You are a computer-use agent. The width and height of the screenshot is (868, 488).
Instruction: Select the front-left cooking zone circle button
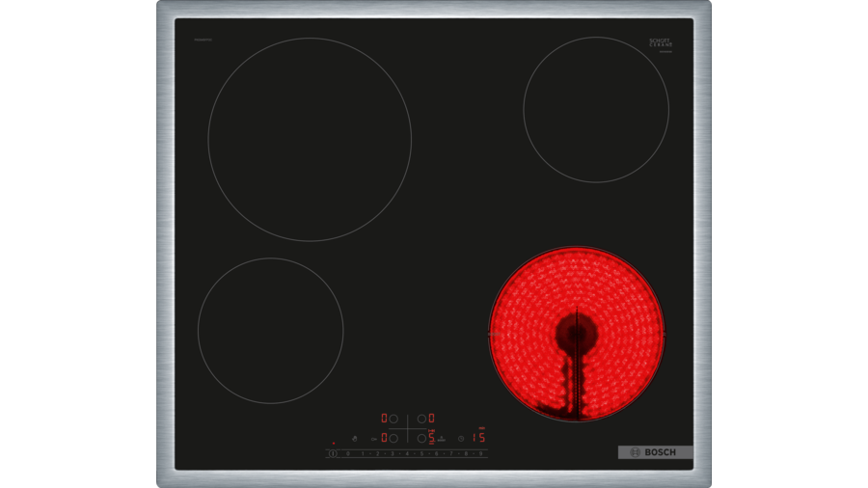[393, 438]
